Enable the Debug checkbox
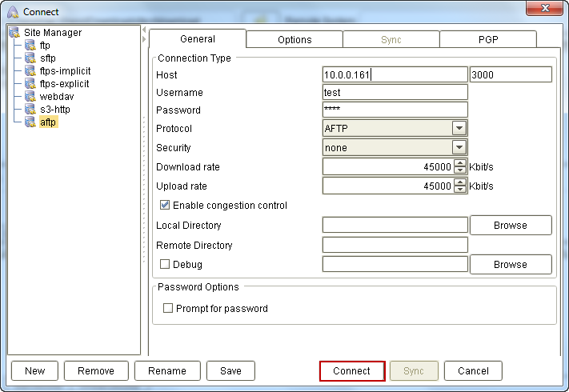Viewport: 569px width, 392px height. click(165, 264)
